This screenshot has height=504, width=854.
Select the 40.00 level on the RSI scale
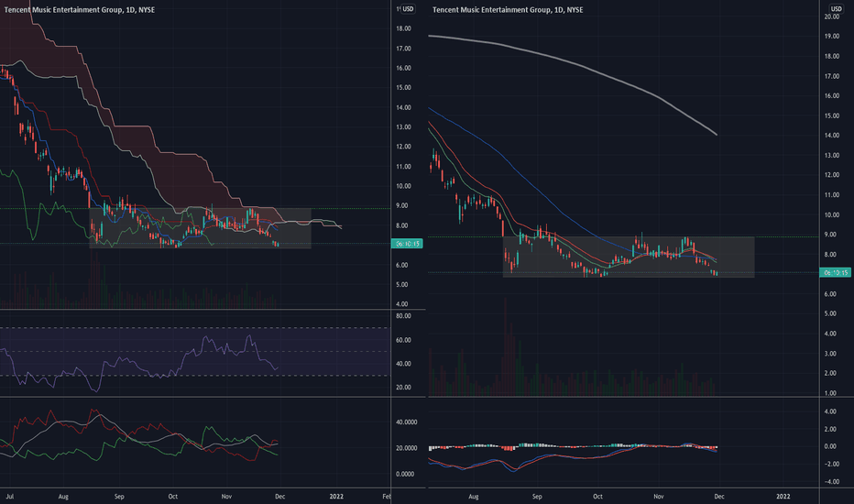403,364
